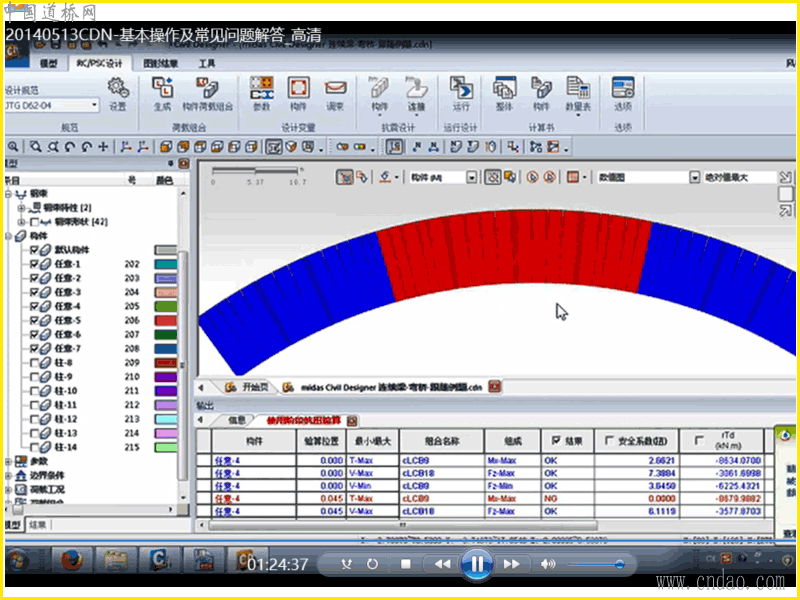Close the red verification output tab
This screenshot has height=600, width=800.
click(352, 420)
